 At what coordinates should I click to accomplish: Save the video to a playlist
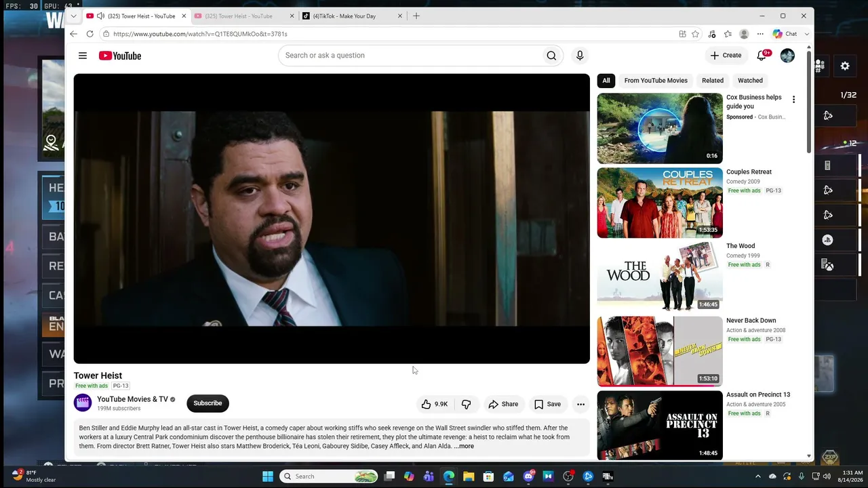[x=547, y=404]
